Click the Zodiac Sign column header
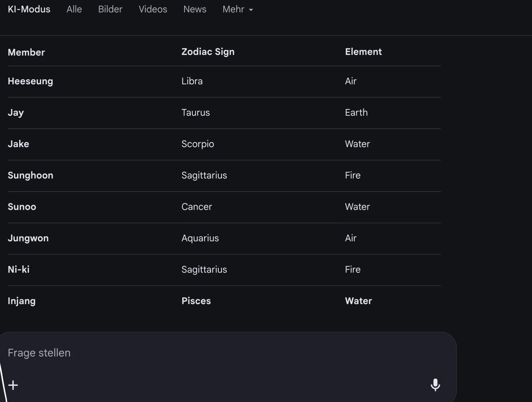Screen dimensions: 532x402 pos(208,52)
